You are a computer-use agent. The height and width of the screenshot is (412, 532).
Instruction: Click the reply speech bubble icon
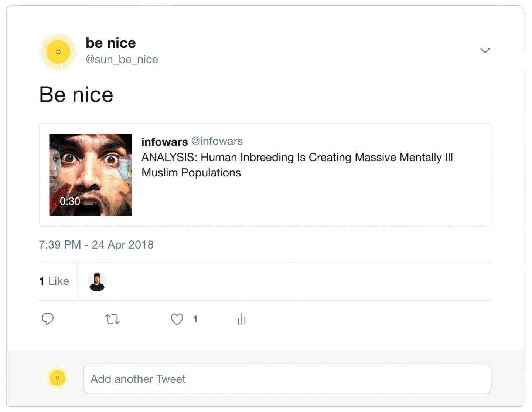click(x=48, y=319)
